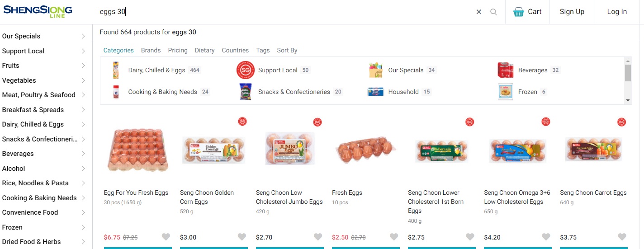Select Dairy, Chilled & Eggs category icon
The image size is (644, 249).
pos(116,70)
